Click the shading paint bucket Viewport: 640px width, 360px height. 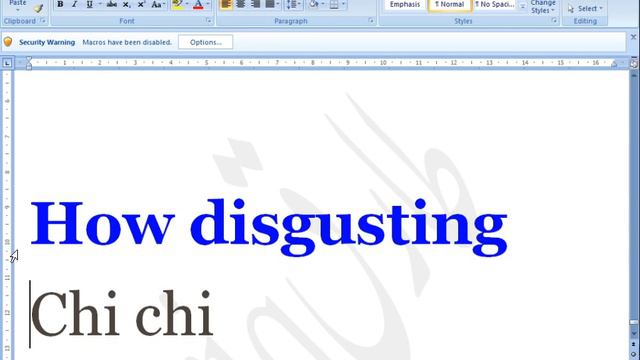click(313, 4)
